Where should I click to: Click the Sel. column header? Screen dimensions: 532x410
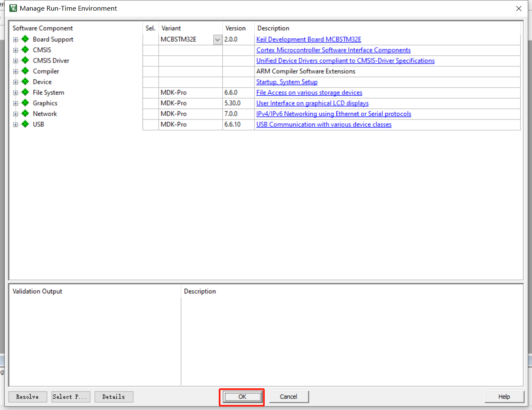pos(150,28)
